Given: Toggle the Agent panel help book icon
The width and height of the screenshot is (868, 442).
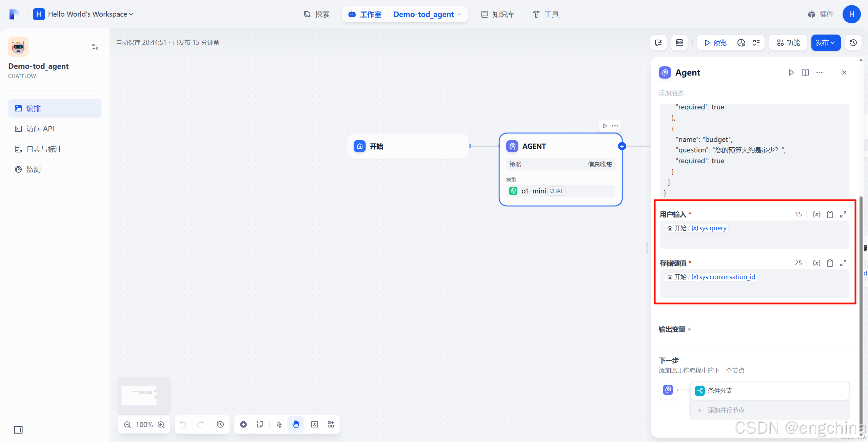Looking at the screenshot, I should click(x=805, y=72).
